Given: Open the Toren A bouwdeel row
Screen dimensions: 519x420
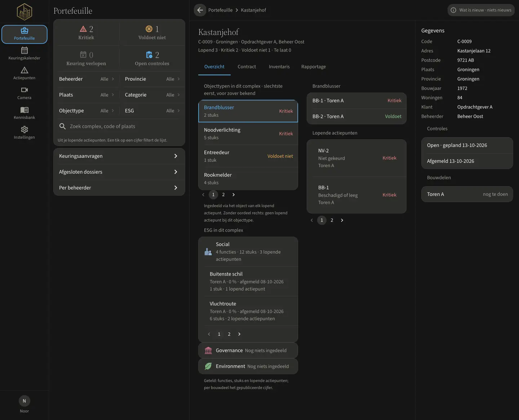Looking at the screenshot, I should (x=467, y=194).
